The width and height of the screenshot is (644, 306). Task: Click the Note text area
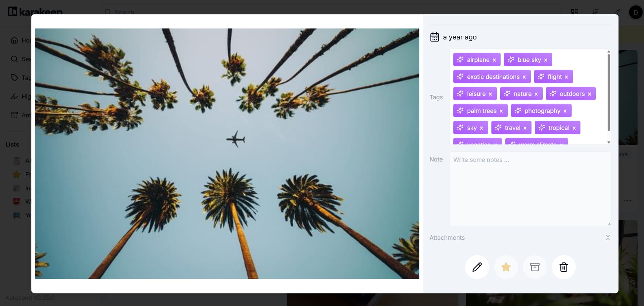coord(530,189)
